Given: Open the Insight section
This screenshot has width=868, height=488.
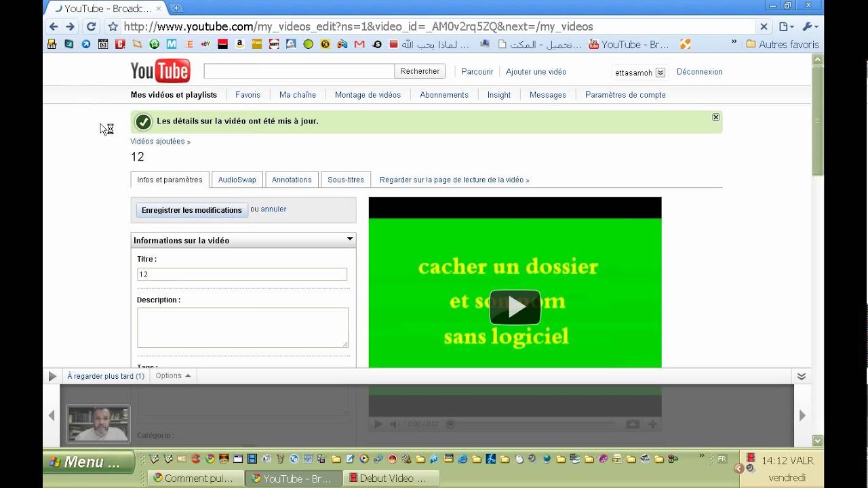Looking at the screenshot, I should (x=499, y=95).
